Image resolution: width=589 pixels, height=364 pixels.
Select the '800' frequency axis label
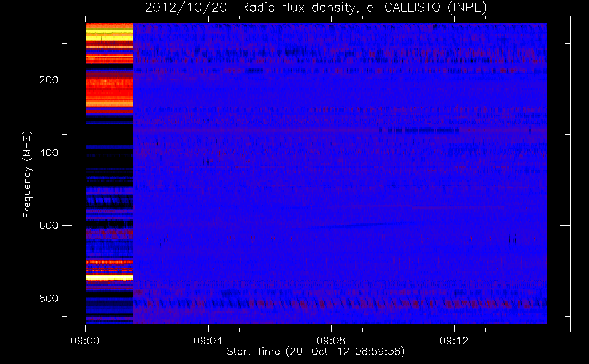[49, 298]
